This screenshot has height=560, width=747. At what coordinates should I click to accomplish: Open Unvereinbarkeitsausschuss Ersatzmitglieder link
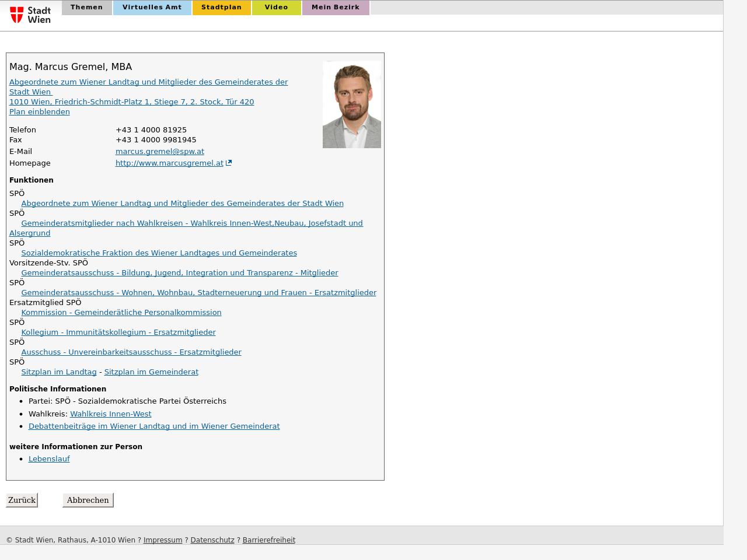click(x=131, y=352)
